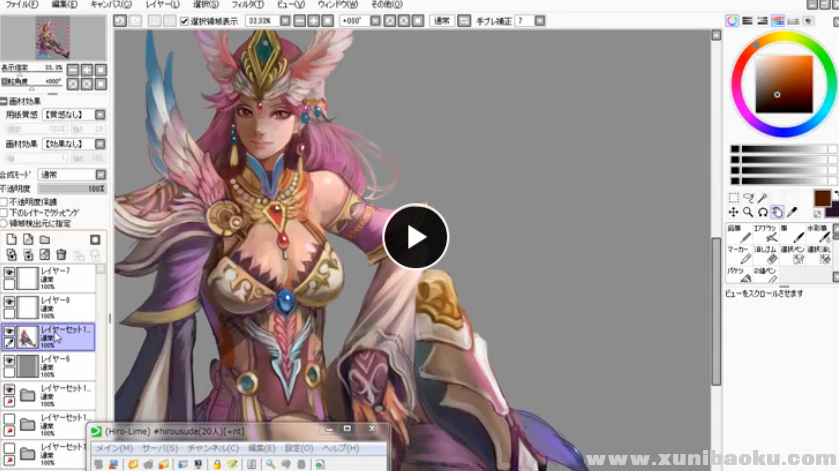Enable the 不透明度保護 checkbox
The height and width of the screenshot is (471, 839).
(5, 202)
